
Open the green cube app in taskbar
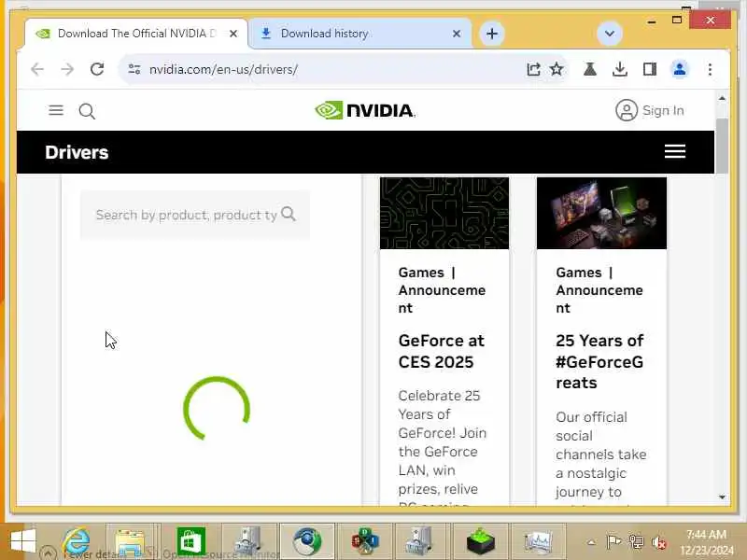pos(480,542)
